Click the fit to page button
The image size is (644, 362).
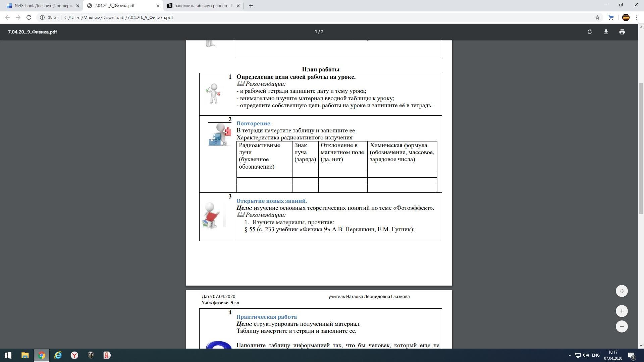pyautogui.click(x=622, y=291)
